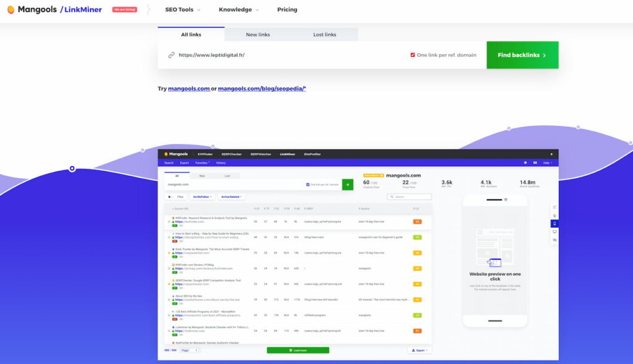
Task: Expand the SEO Tools dropdown menu
Action: [182, 10]
